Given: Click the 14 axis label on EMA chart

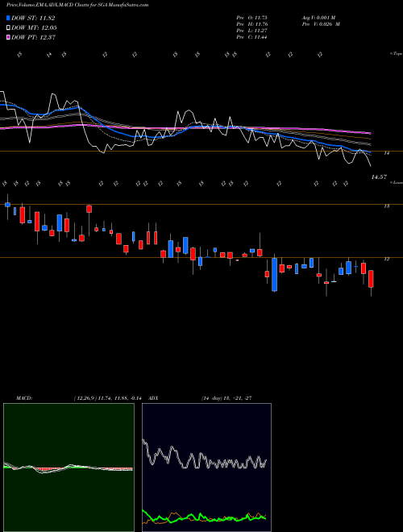Looking at the screenshot, I should pyautogui.click(x=386, y=153).
